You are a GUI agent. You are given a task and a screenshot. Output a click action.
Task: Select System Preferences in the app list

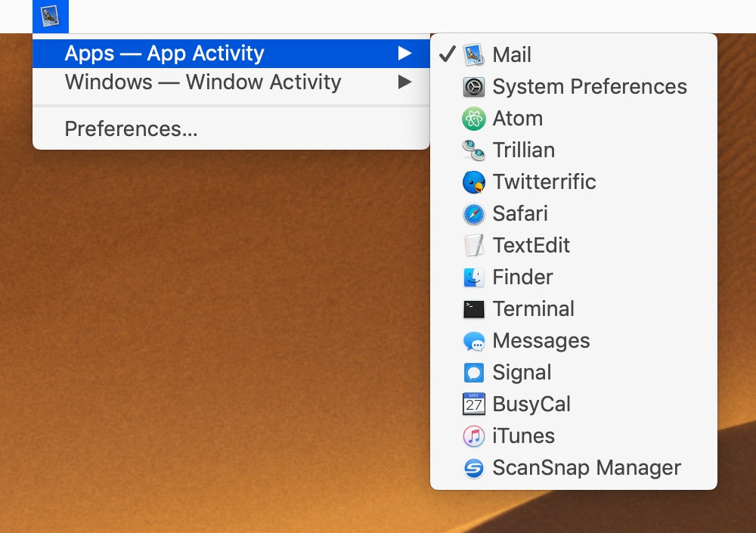coord(590,87)
